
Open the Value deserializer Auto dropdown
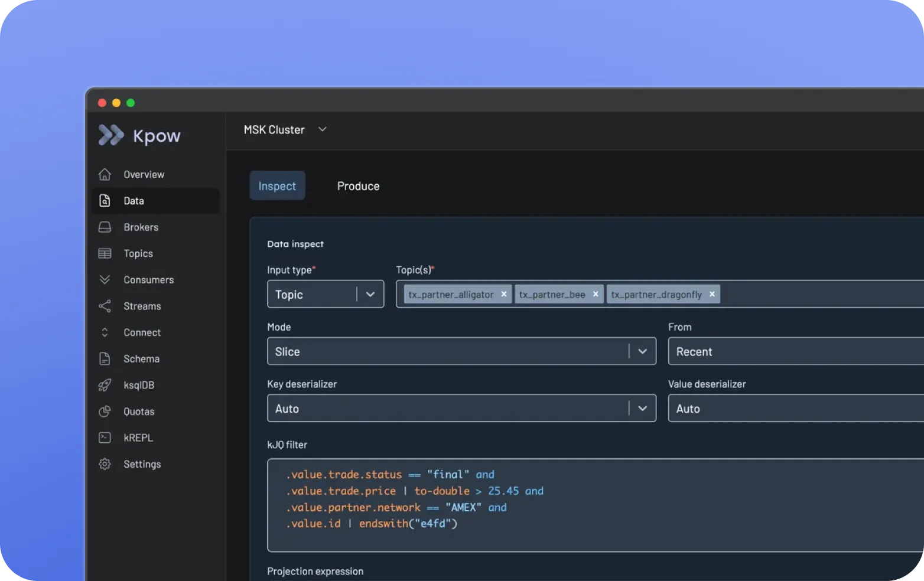[796, 408]
